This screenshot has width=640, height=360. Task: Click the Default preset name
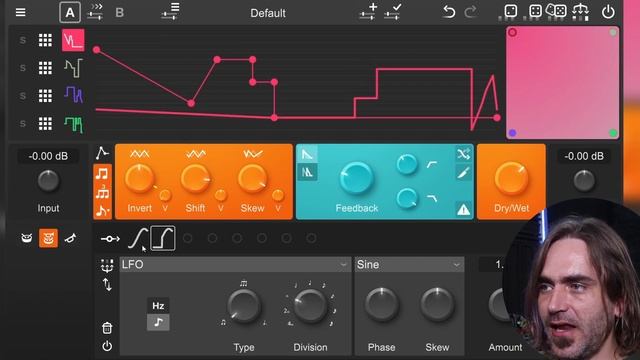pos(268,13)
